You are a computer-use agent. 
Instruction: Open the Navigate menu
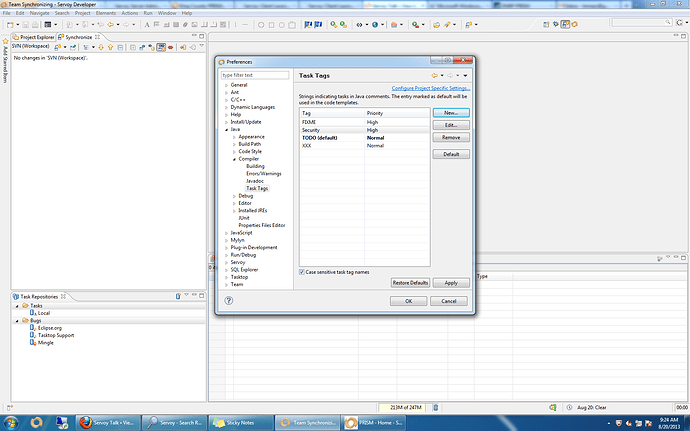(40, 13)
